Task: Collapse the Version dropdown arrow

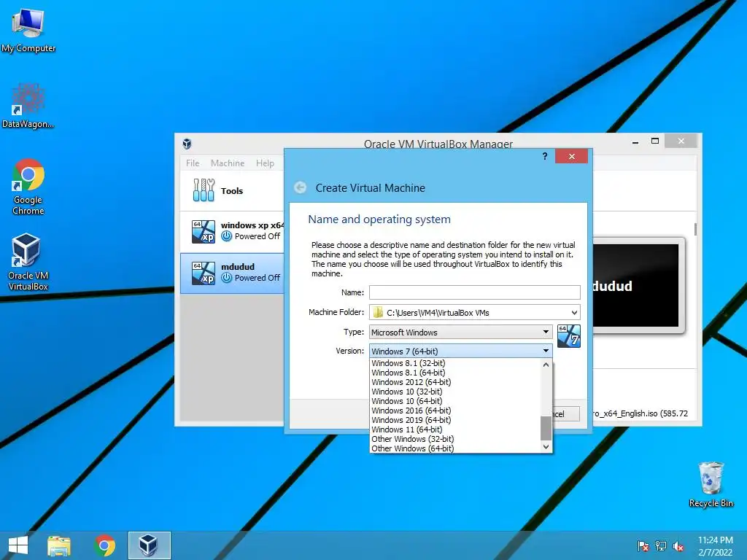Action: (546, 351)
